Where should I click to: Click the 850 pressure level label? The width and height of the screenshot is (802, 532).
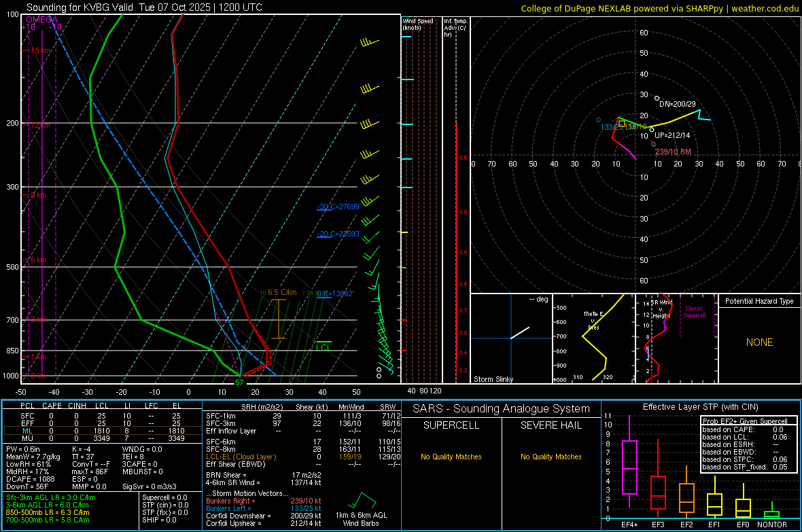[x=12, y=351]
